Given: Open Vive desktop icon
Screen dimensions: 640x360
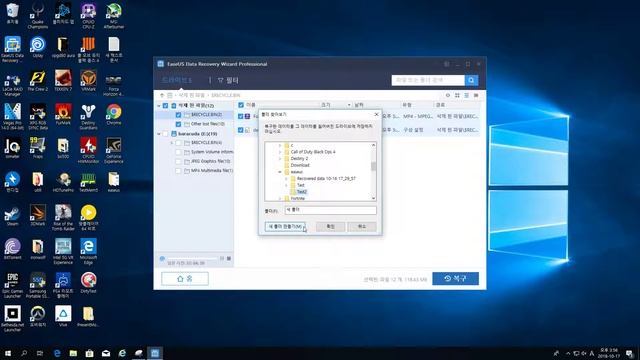Looking at the screenshot, I should point(63,316).
